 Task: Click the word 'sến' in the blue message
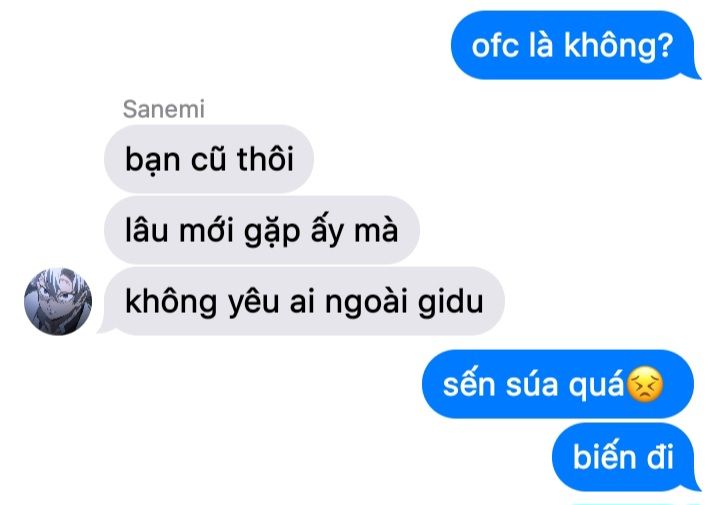469,385
